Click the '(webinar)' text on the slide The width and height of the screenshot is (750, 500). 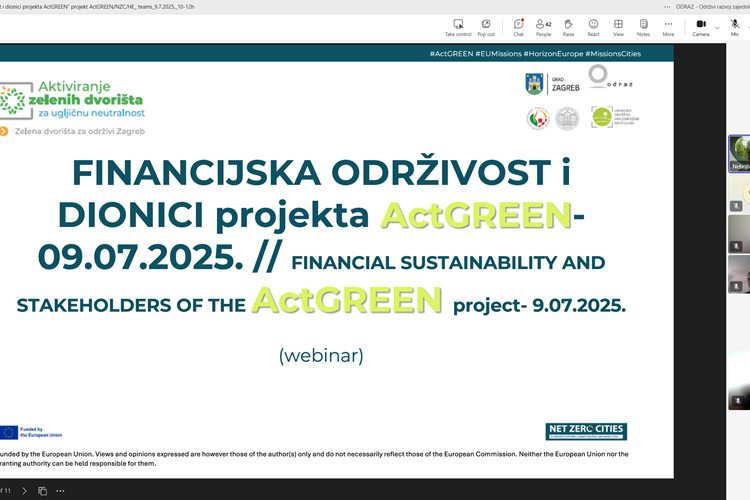321,356
